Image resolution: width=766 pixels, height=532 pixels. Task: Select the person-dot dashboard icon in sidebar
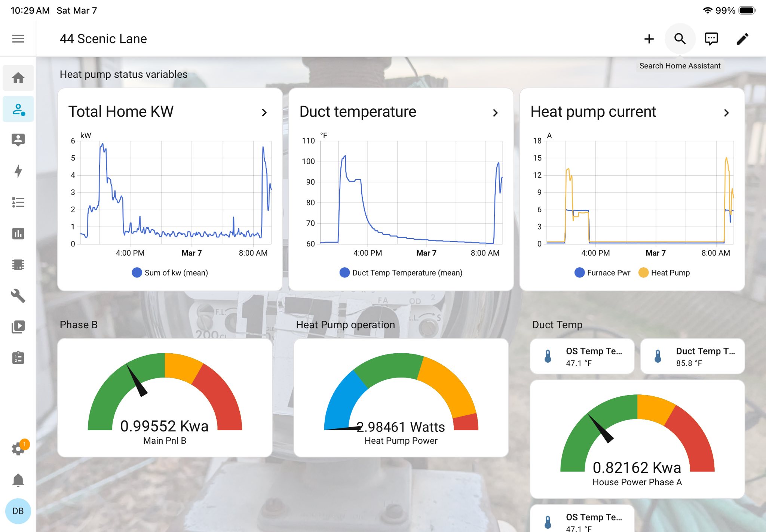pyautogui.click(x=18, y=109)
